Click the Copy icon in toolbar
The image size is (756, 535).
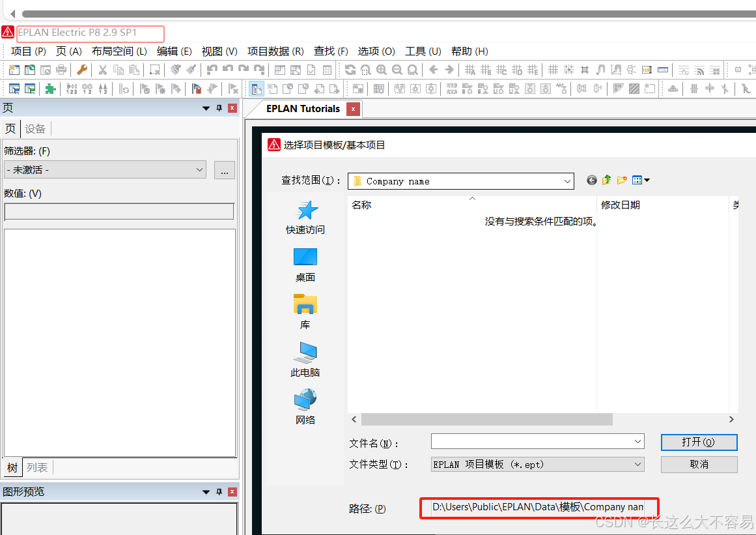118,70
